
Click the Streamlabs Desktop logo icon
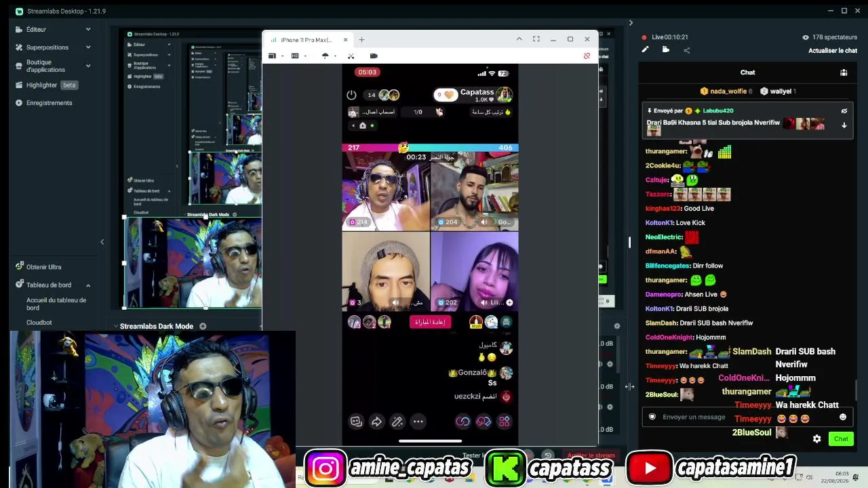click(x=19, y=11)
